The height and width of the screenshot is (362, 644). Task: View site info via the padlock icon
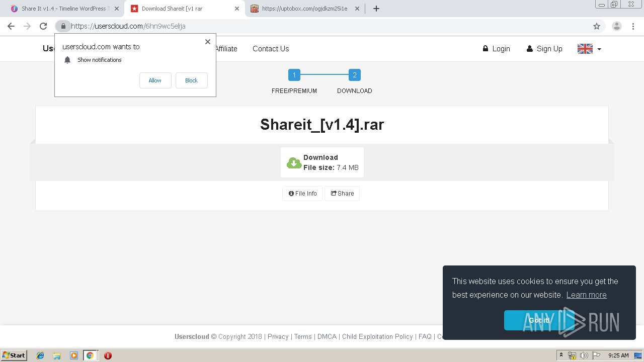(x=63, y=26)
